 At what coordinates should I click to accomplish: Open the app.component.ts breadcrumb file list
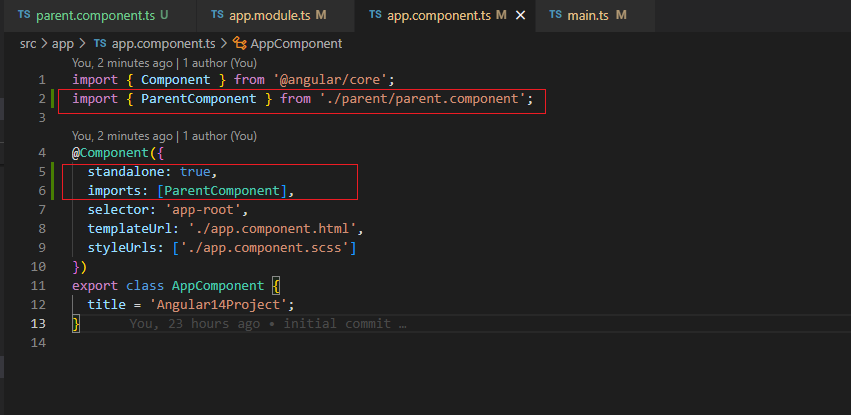[x=160, y=44]
